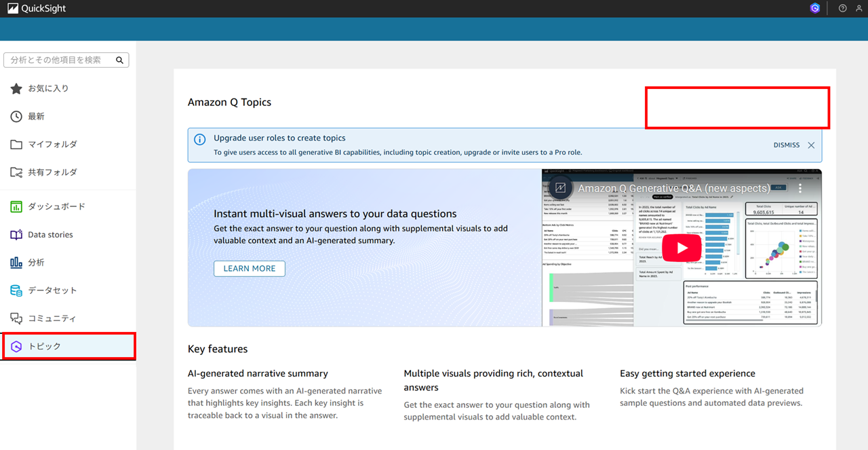Click the hexagon topic icon beside トピック

16,346
